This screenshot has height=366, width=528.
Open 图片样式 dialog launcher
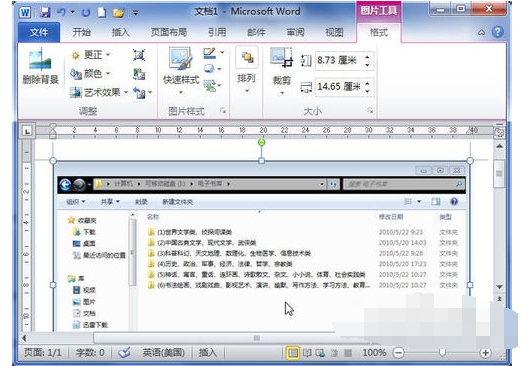tap(223, 110)
